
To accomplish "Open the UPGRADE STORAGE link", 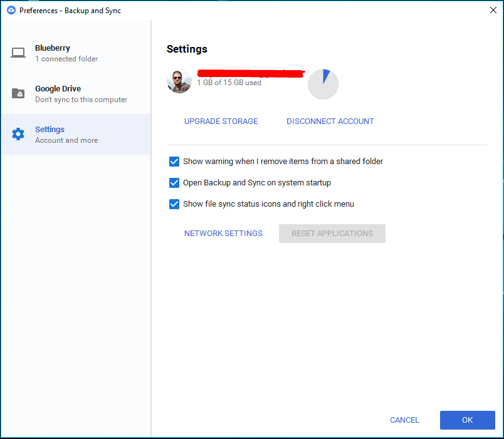I will tap(221, 121).
